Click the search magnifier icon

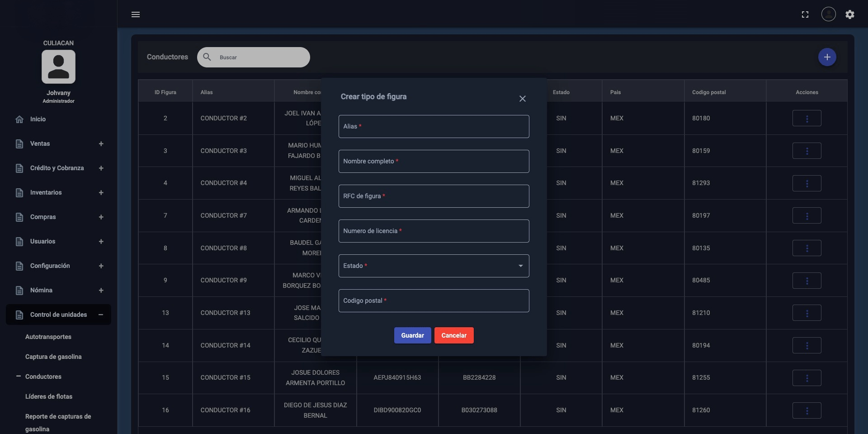pyautogui.click(x=207, y=57)
